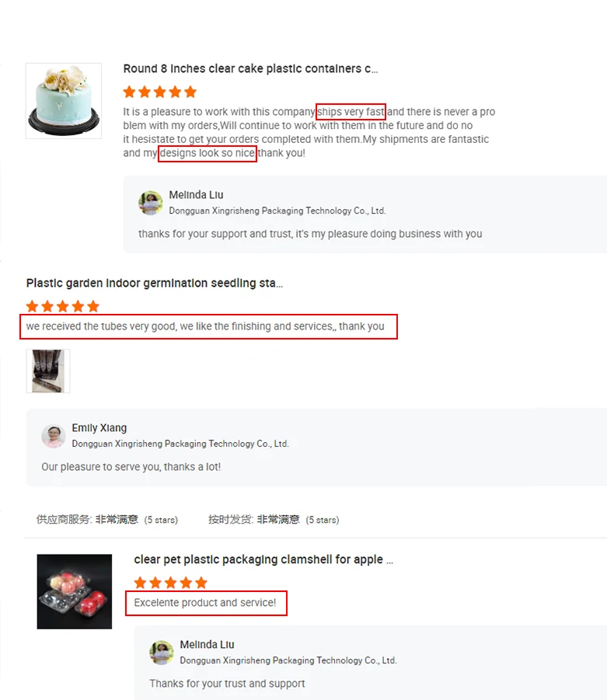This screenshot has width=607, height=700.
Task: Click Emily Xiang's profile avatar
Action: [x=54, y=436]
